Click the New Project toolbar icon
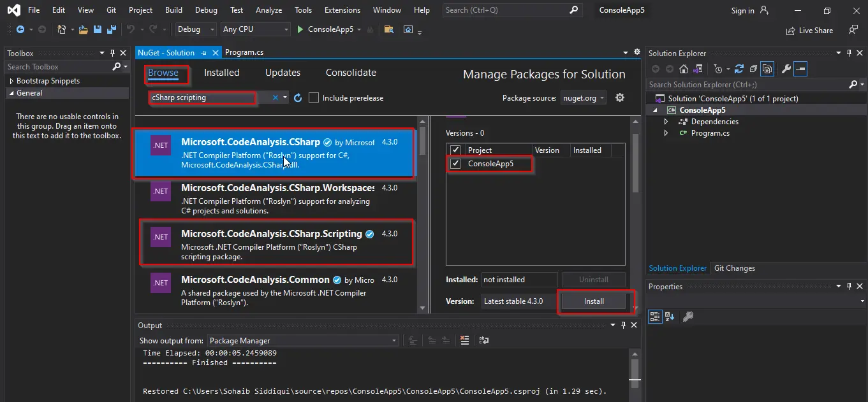This screenshot has height=402, width=868. 61,29
